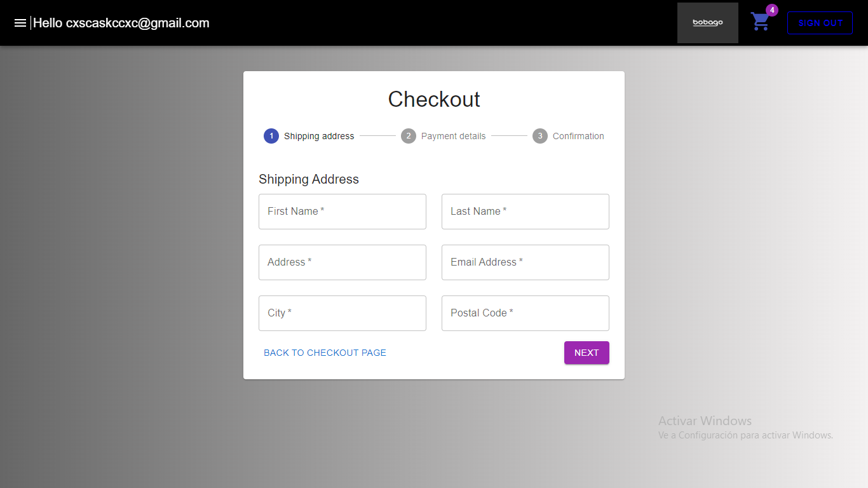Select the Email Address input field
The image size is (868, 488).
coord(525,262)
